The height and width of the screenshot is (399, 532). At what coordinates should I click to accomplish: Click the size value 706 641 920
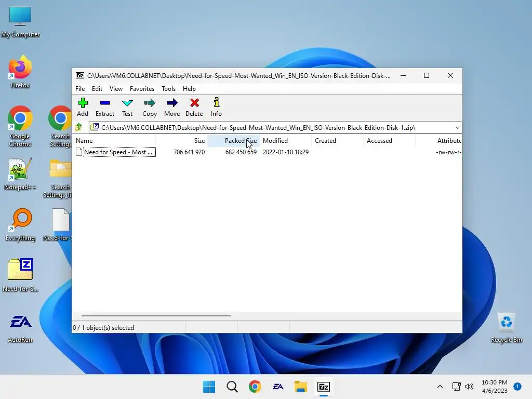tap(189, 152)
